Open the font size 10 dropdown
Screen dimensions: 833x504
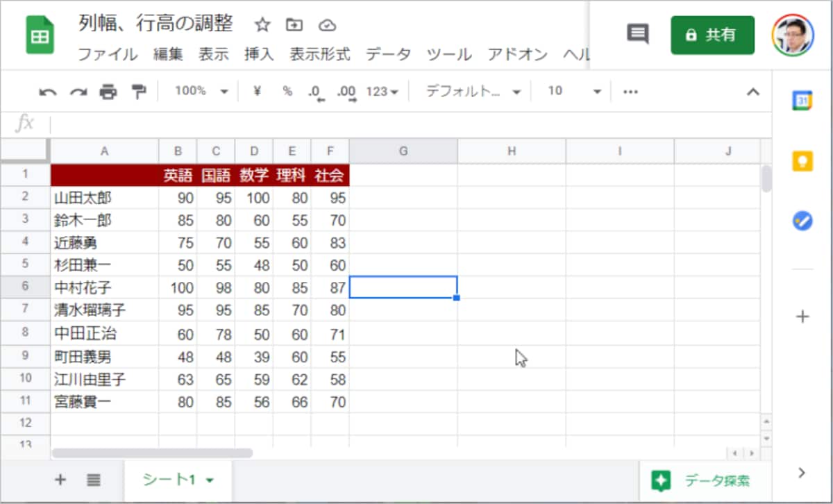(x=574, y=91)
